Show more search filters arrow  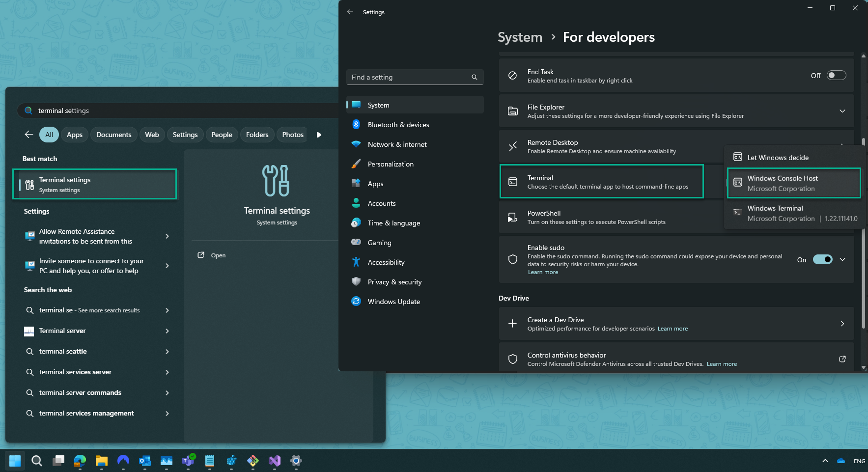(x=319, y=135)
